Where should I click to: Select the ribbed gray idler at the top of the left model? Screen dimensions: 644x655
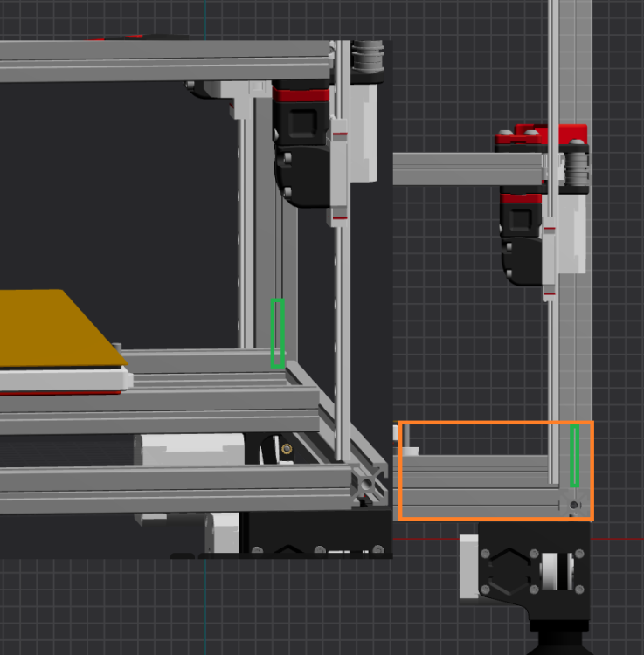(x=368, y=56)
